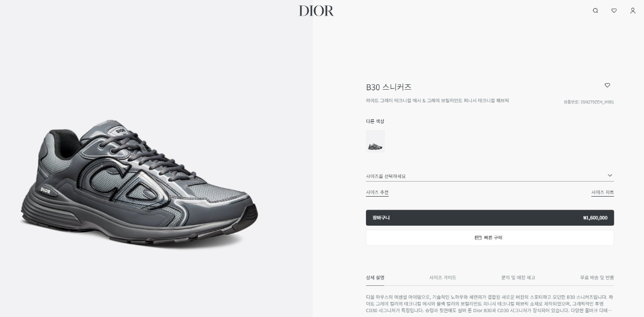Expand the 사이즈를 선택하세요 dropdown arrow
This screenshot has height=317, width=644.
[610, 176]
